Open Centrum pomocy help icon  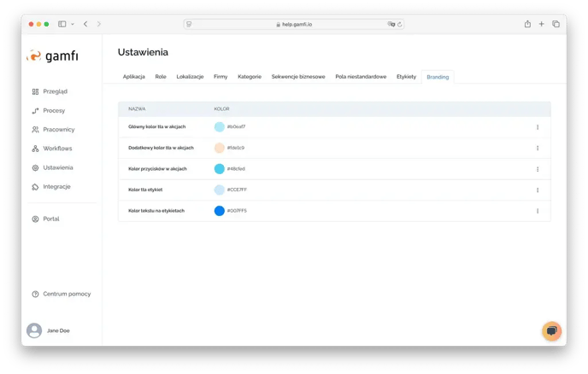click(x=35, y=294)
